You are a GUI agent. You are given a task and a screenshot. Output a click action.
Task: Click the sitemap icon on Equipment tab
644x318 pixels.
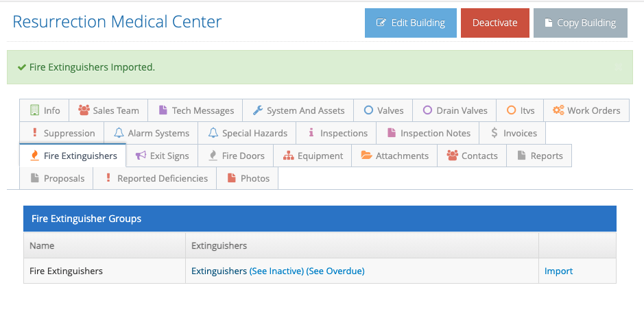click(x=288, y=156)
